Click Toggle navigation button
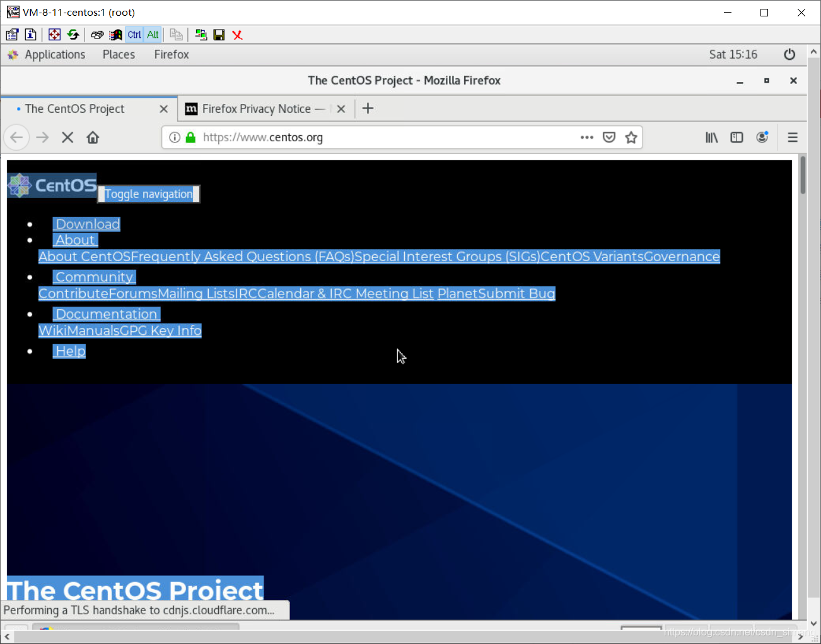821x644 pixels. point(149,194)
